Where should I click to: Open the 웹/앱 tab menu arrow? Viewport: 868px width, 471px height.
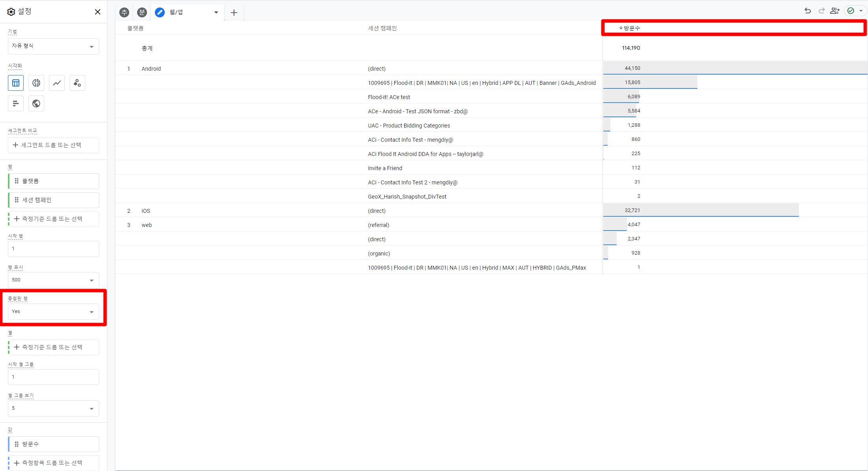coord(216,12)
